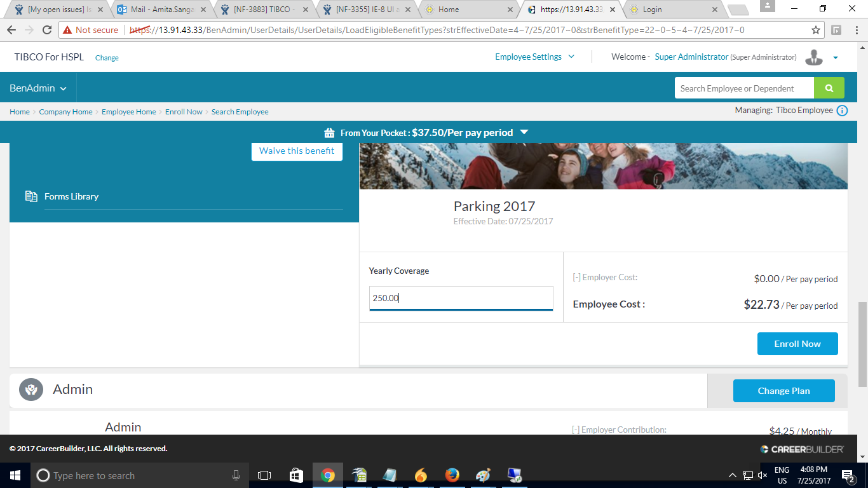Image resolution: width=868 pixels, height=488 pixels.
Task: Open the remote desktop taskbar icon
Action: (514, 475)
